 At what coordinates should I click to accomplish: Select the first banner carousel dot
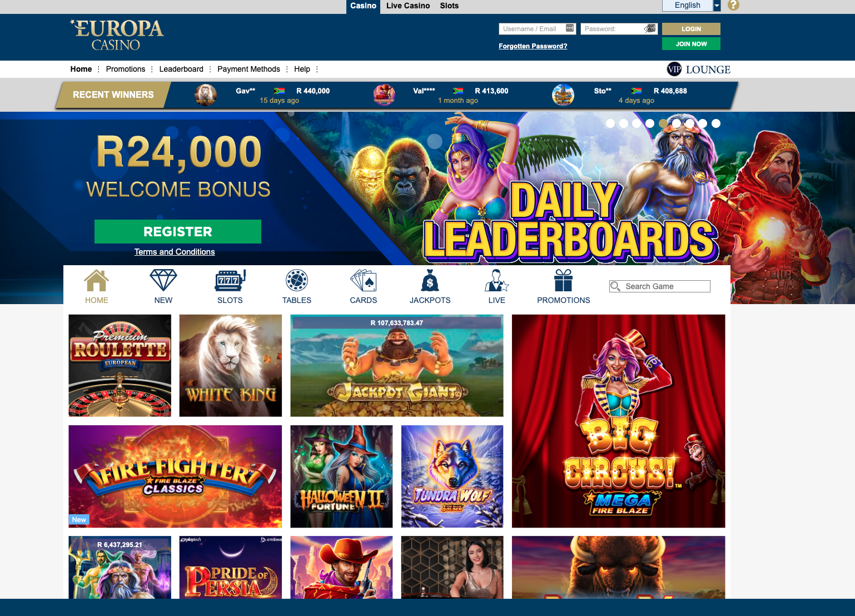610,123
